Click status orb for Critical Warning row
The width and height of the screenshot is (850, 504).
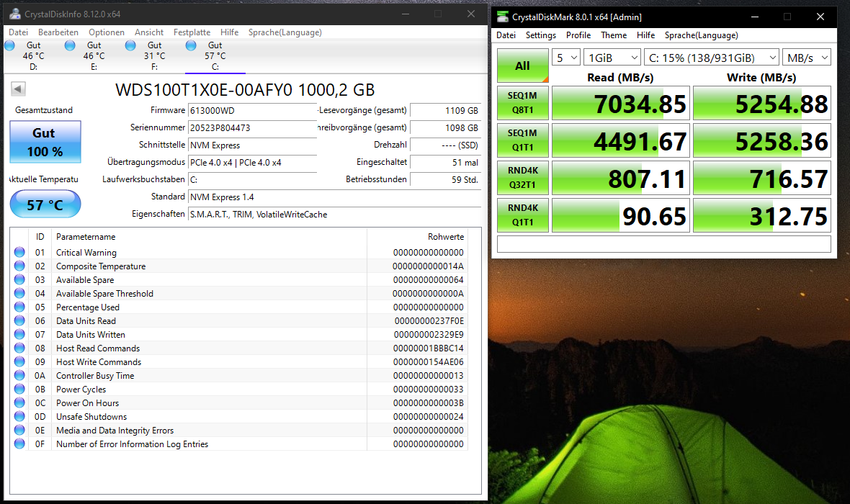click(x=19, y=252)
